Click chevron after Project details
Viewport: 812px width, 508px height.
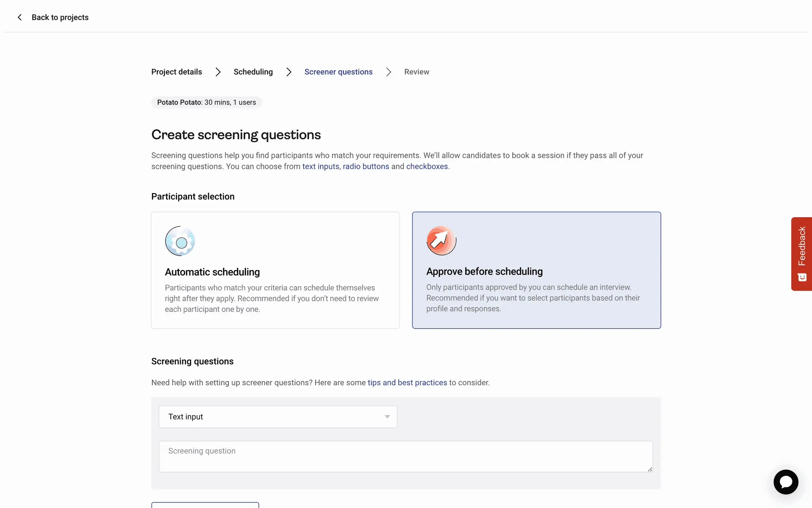click(x=218, y=72)
